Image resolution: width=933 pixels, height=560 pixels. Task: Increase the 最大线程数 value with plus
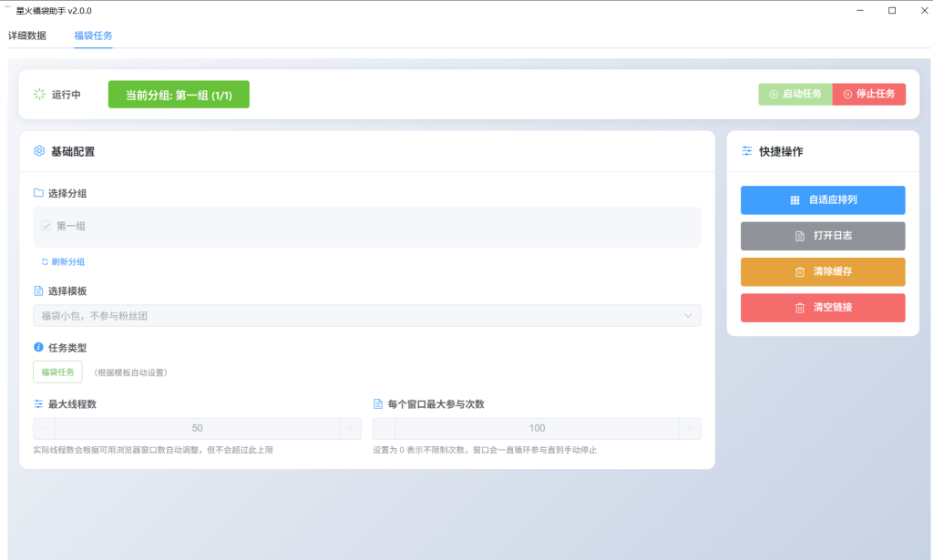click(x=350, y=428)
